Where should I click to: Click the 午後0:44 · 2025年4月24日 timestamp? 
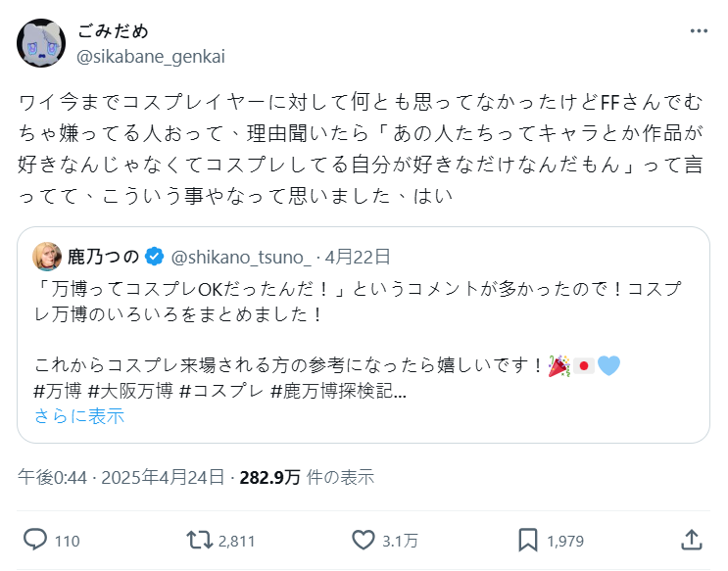pyautogui.click(x=122, y=478)
